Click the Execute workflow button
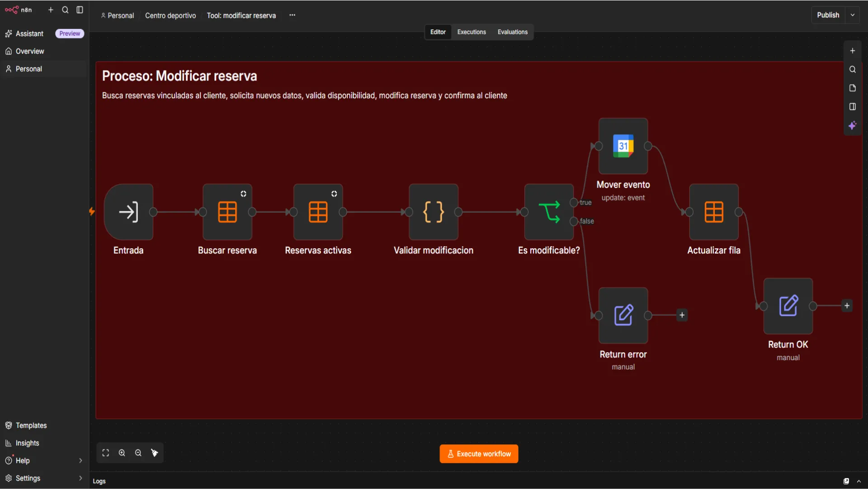The height and width of the screenshot is (489, 868). [x=479, y=454]
